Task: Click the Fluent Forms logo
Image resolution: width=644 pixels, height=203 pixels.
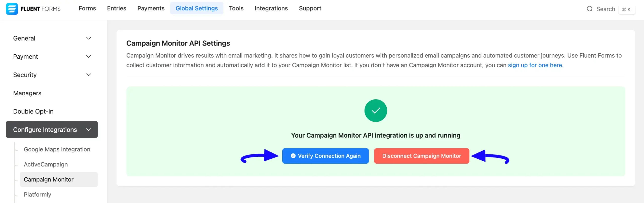Action: 33,9
